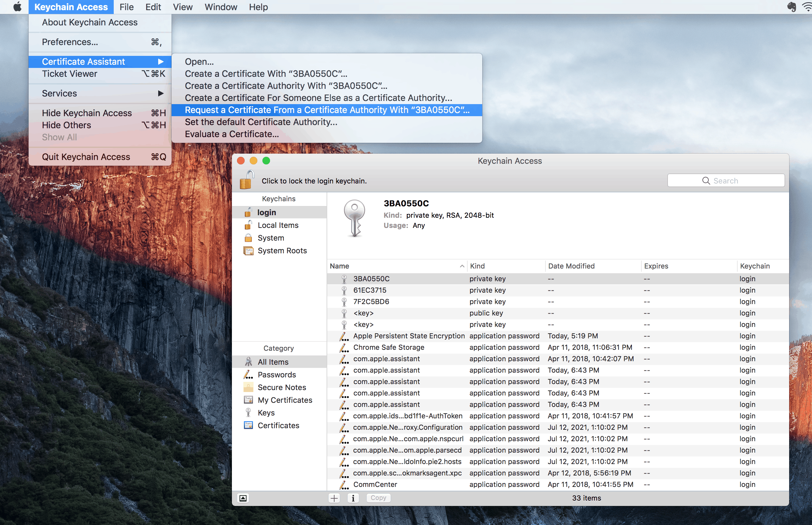Choose Set the default Certificate Authority…

pos(327,122)
